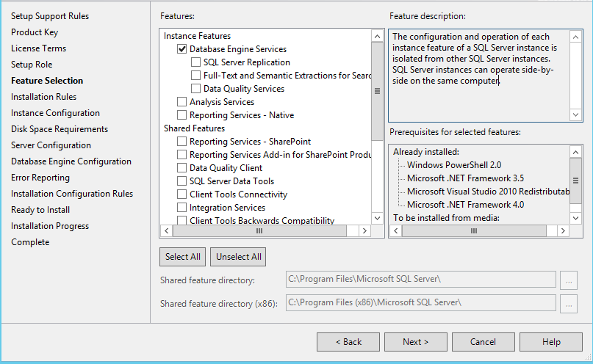Click Error Reporting step in sidebar

(40, 178)
